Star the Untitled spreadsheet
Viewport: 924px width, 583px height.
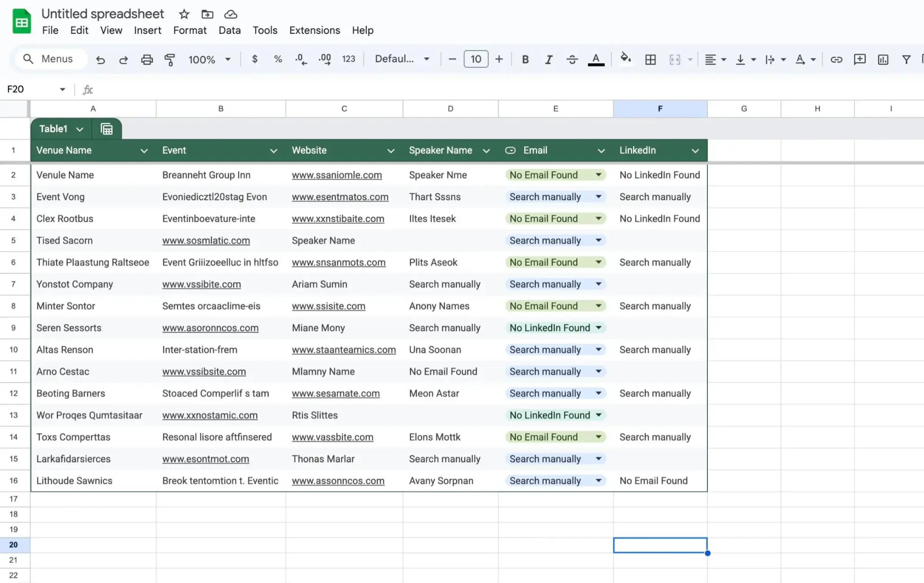(x=184, y=14)
